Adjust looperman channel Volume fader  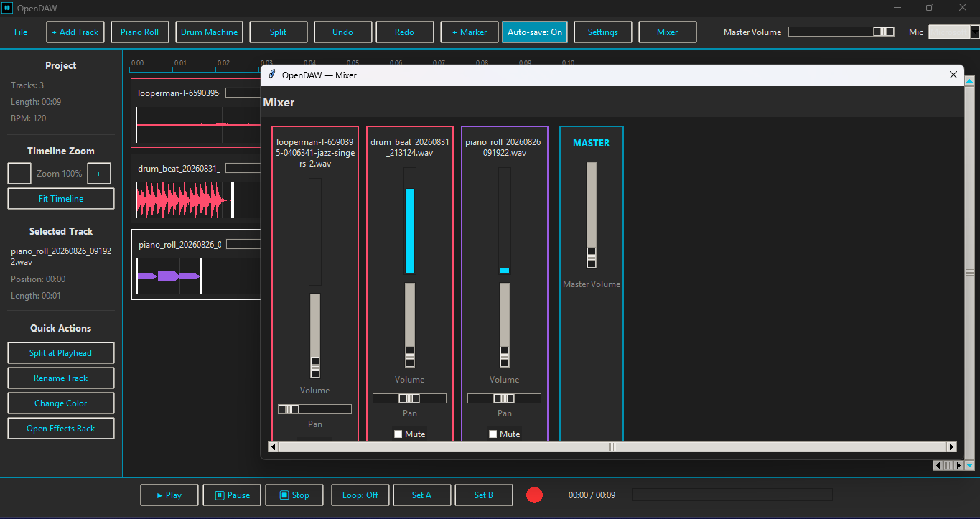tap(315, 335)
